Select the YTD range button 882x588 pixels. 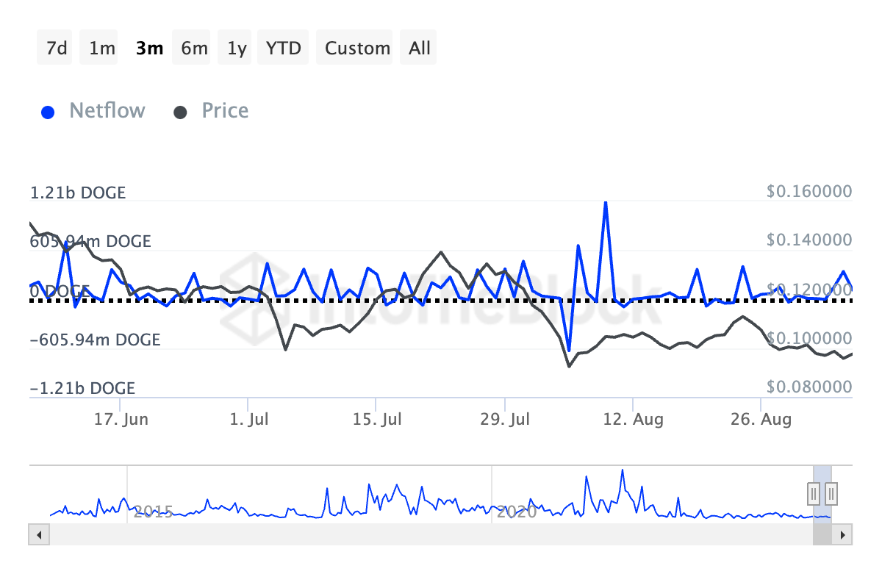click(283, 49)
